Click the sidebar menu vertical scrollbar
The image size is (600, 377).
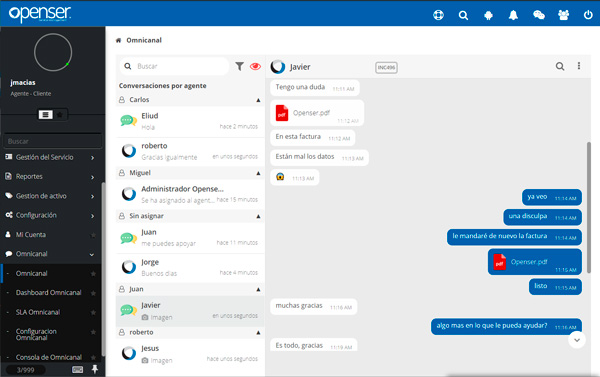coord(103,269)
